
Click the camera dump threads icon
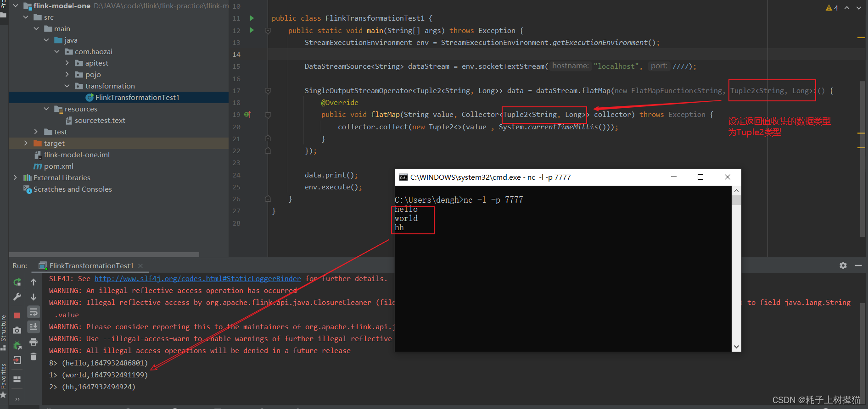17,330
